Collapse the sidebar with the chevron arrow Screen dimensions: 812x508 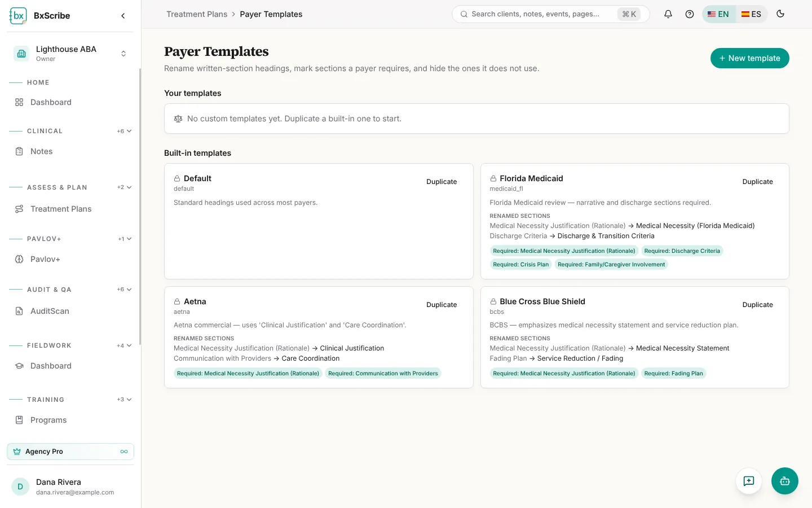pos(123,16)
